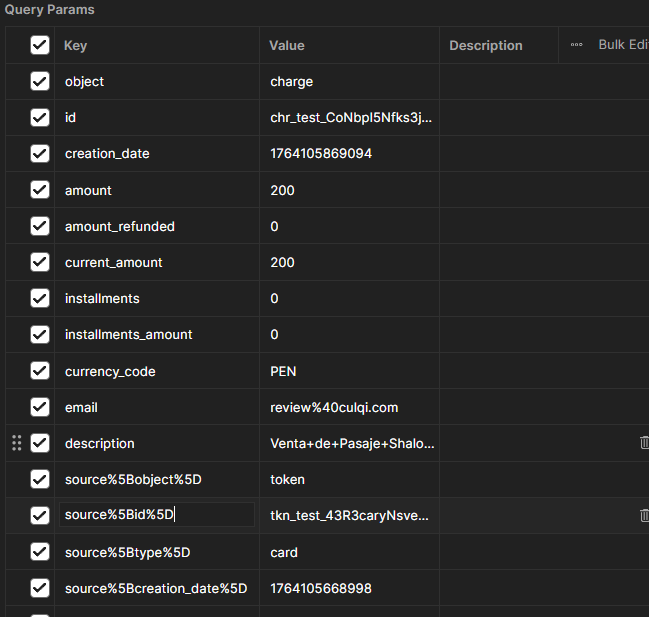Select the PEN currency value cell
Screen dimensions: 649x617
click(348, 371)
